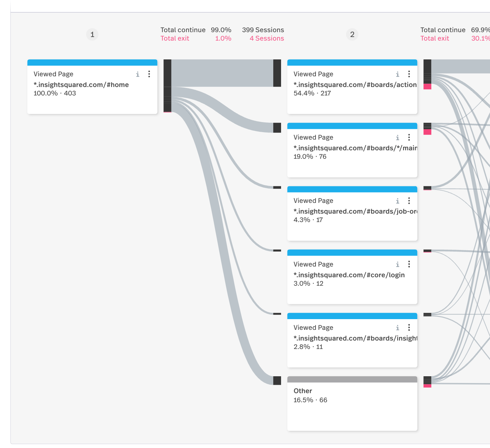Click '399 Sessions' continue count
The image size is (490, 448).
[263, 30]
